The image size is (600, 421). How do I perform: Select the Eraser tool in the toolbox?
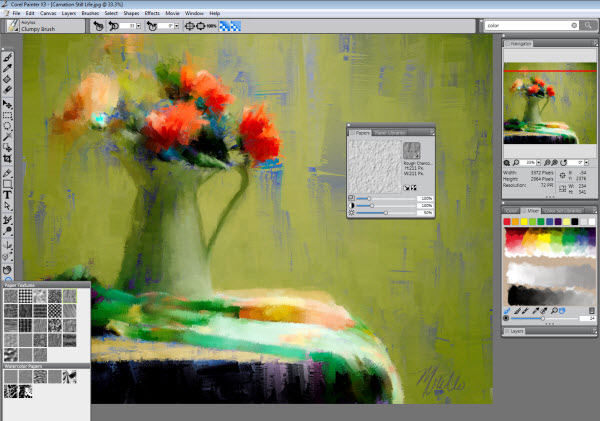click(8, 90)
